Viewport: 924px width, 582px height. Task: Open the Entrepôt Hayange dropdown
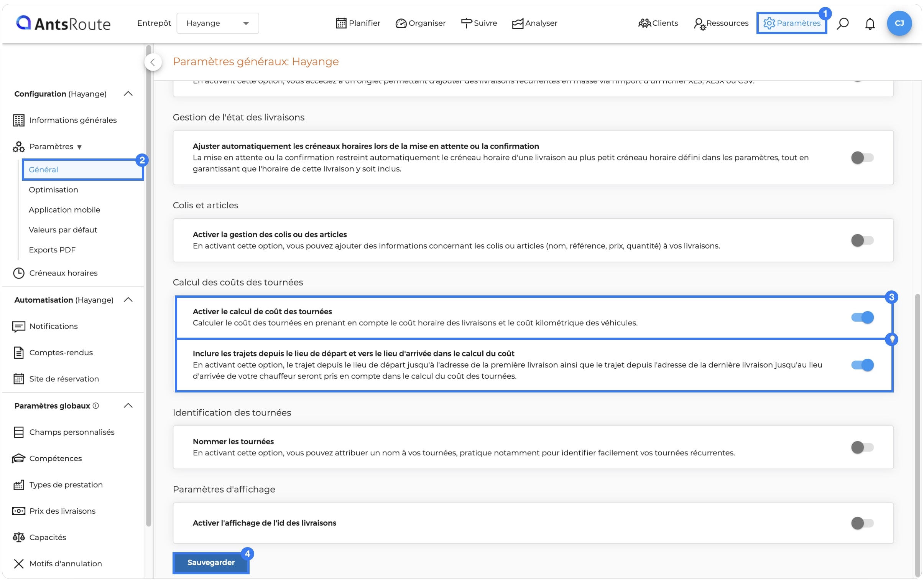click(x=217, y=23)
